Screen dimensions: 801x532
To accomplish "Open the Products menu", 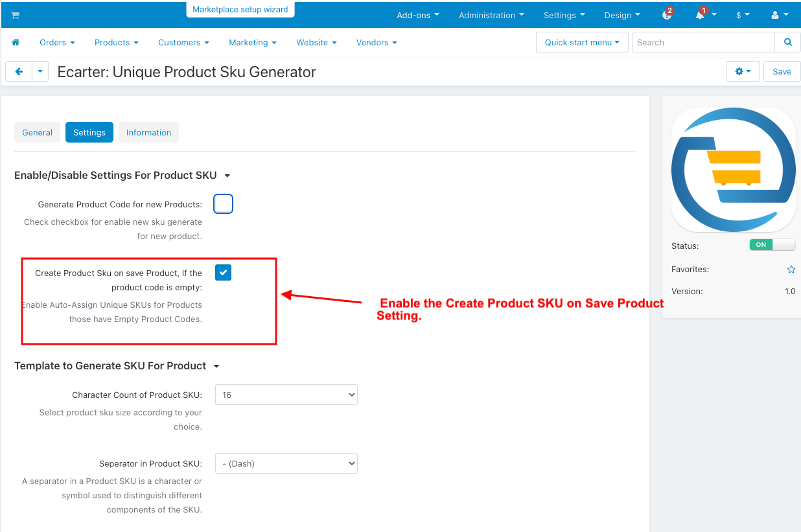I will (117, 42).
